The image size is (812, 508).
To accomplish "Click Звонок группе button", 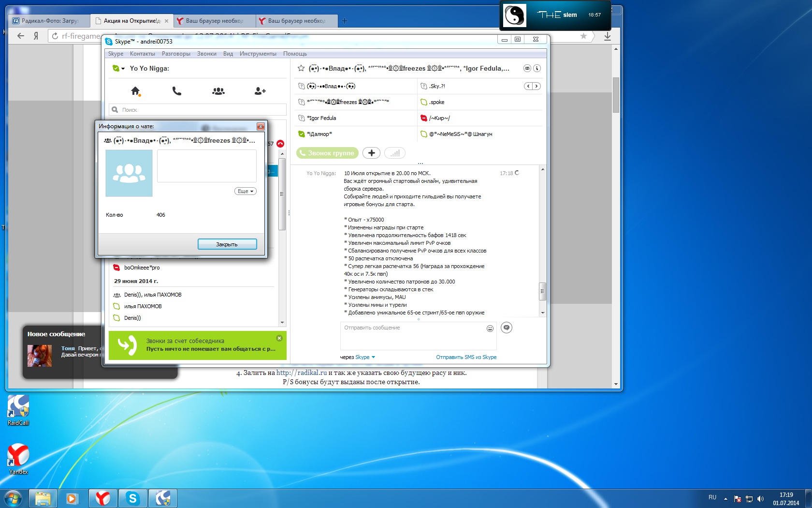I will [327, 153].
